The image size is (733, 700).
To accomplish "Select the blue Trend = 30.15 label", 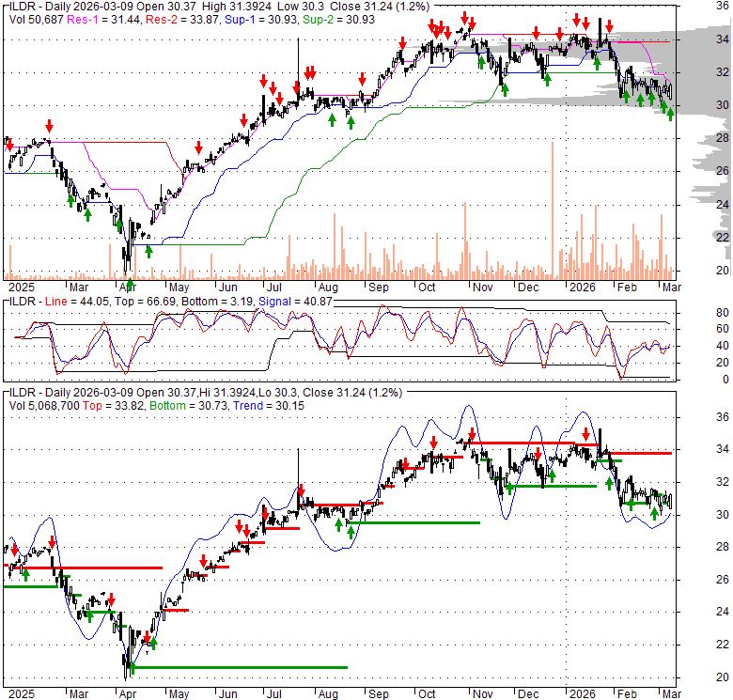I will 269,406.
